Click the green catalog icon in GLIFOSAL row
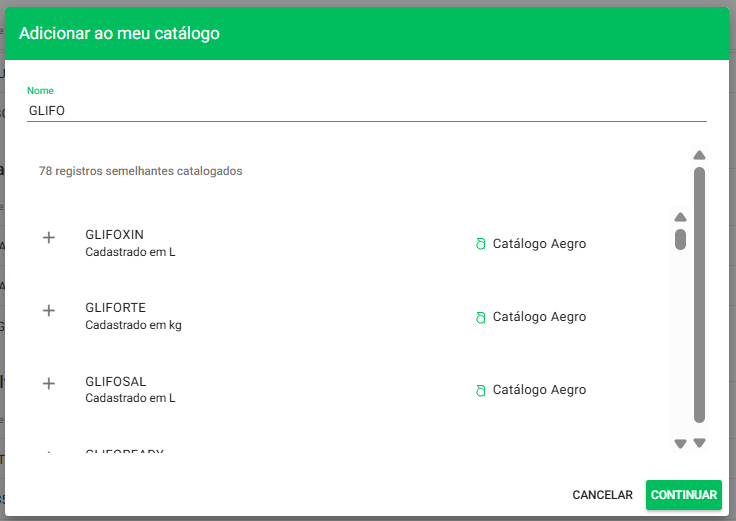 [x=480, y=390]
